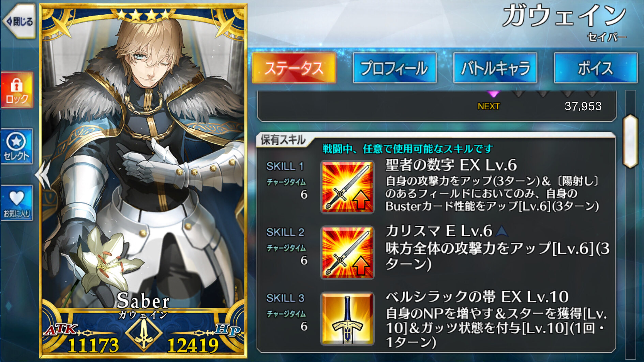
Task: Open the ステータス tab
Action: [x=294, y=68]
